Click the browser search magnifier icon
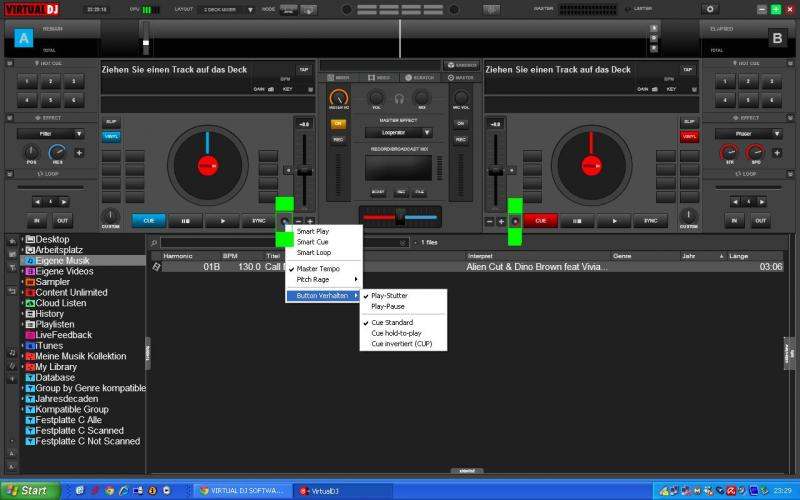 (154, 243)
